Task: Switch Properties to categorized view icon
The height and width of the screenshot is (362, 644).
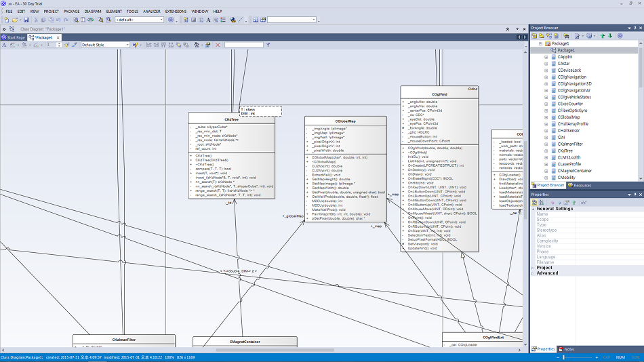Action: 534,203
